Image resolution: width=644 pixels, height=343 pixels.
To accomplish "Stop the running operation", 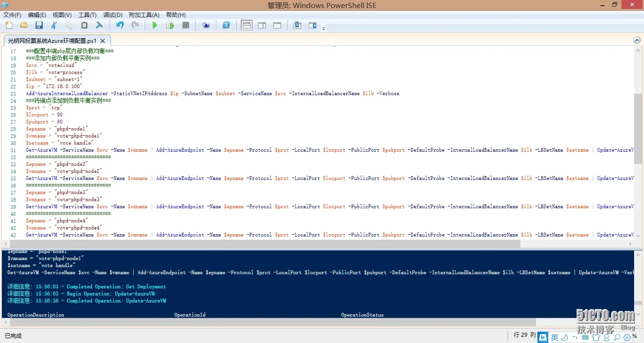I will click(x=186, y=25).
